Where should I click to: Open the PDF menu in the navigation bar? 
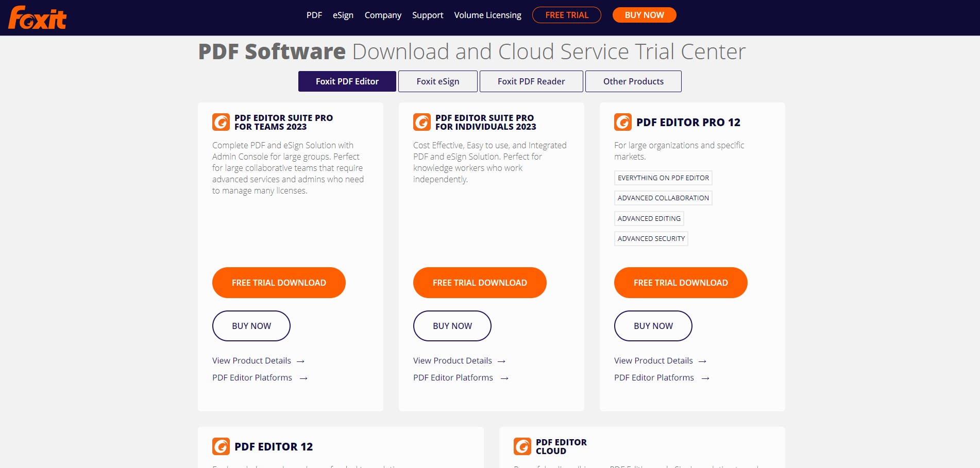click(x=314, y=15)
